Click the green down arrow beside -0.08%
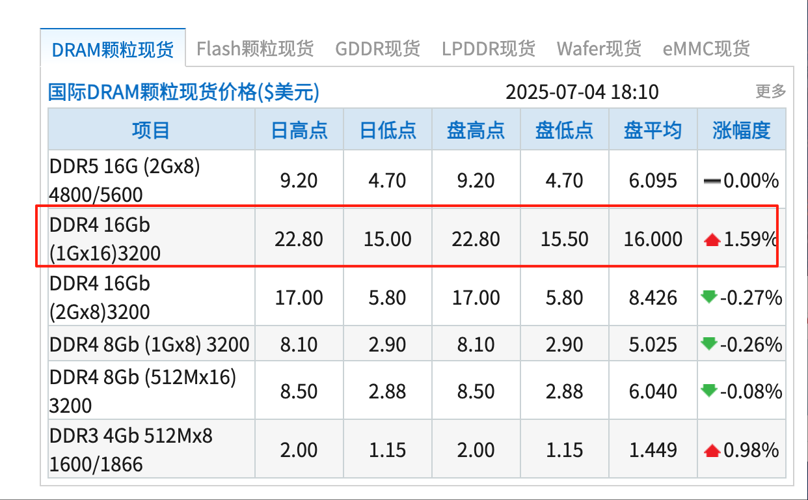The width and height of the screenshot is (808, 500). (x=709, y=391)
